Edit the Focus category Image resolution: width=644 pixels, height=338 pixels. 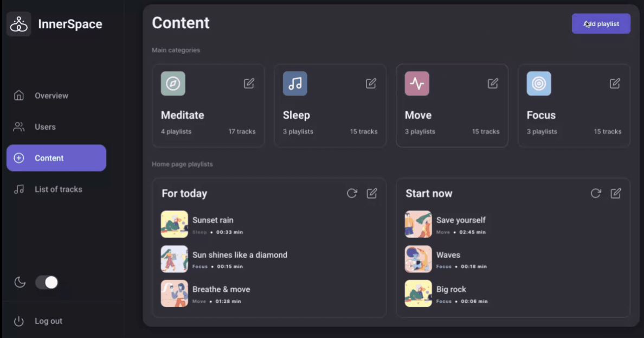pyautogui.click(x=615, y=84)
